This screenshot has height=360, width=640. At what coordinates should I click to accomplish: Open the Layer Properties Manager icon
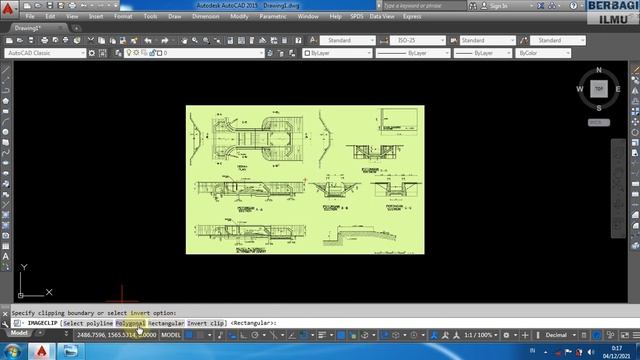click(x=118, y=53)
